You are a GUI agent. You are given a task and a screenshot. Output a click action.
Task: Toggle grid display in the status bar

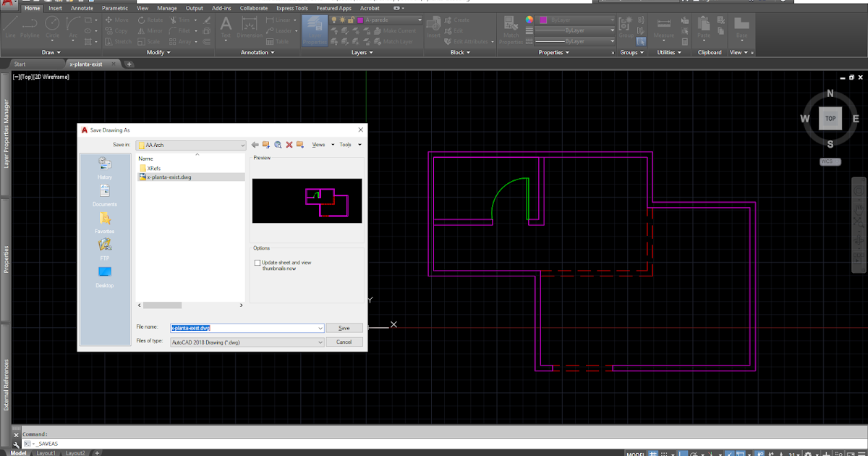tap(652, 453)
